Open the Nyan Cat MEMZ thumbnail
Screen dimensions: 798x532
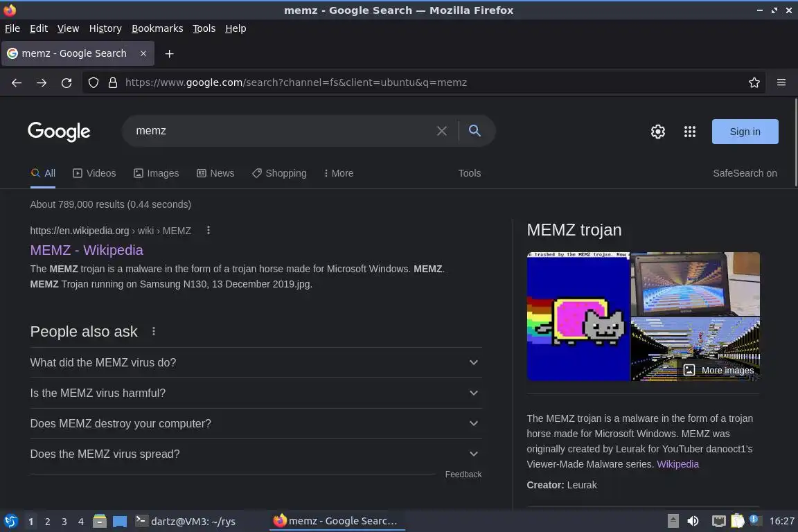pyautogui.click(x=578, y=316)
